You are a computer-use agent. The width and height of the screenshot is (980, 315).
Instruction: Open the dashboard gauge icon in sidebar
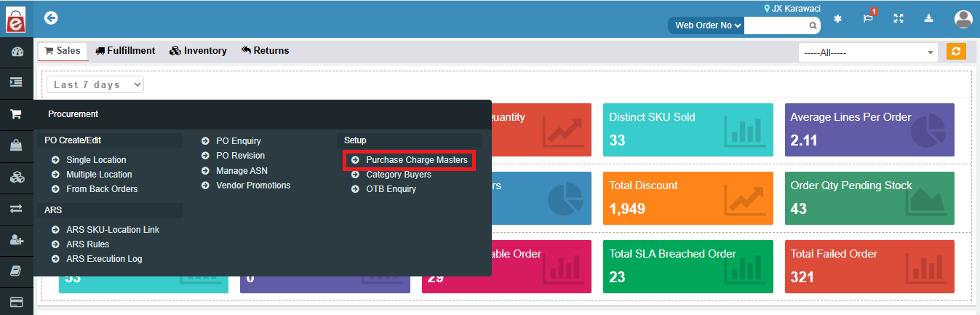(16, 52)
